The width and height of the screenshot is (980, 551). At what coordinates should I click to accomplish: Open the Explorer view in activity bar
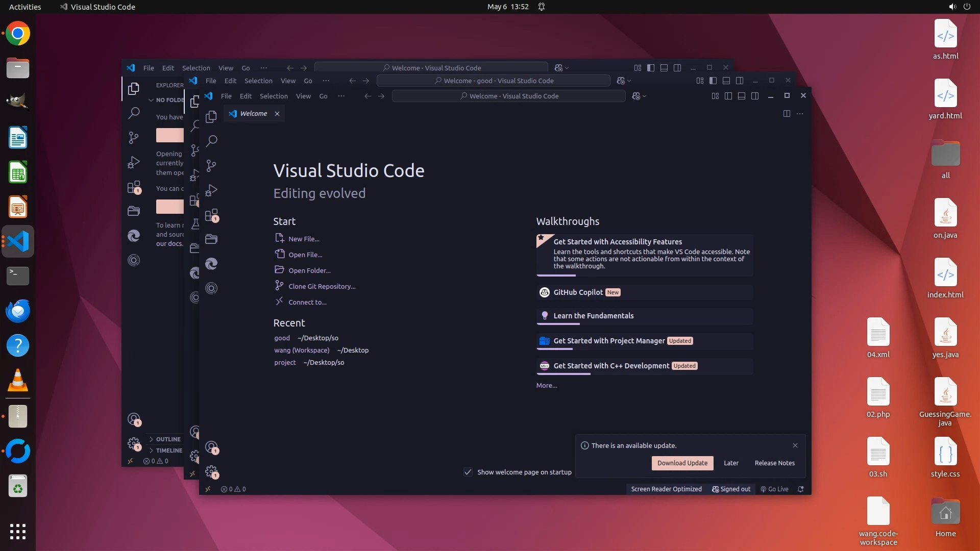coord(211,117)
